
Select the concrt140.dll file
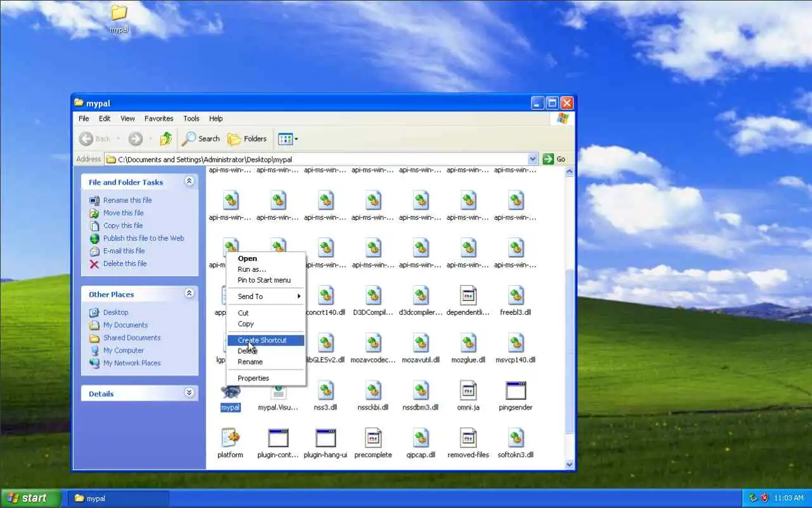tap(326, 301)
